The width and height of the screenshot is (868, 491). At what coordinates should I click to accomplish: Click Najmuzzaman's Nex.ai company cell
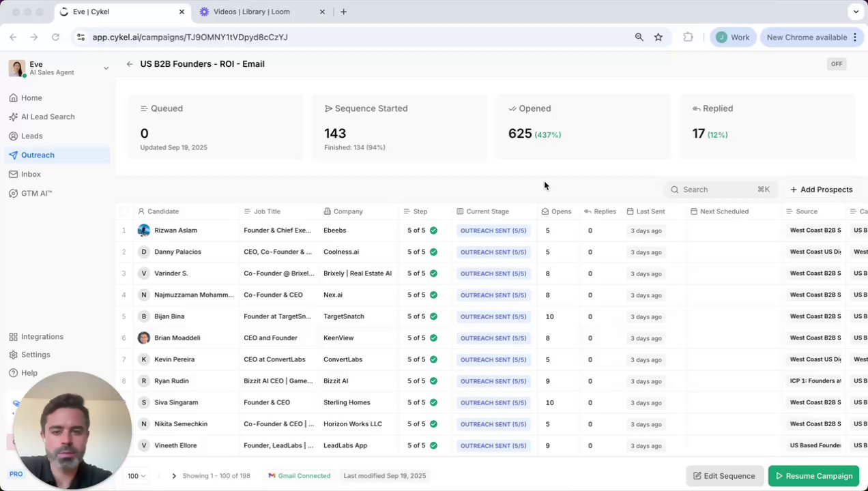(x=333, y=295)
